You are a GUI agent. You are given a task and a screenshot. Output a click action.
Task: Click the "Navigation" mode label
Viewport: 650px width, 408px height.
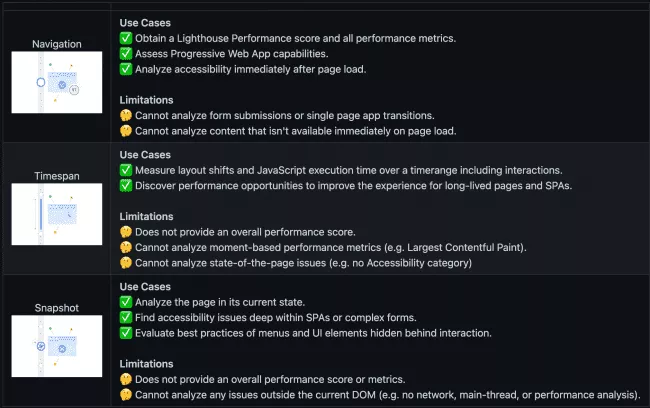coord(57,44)
